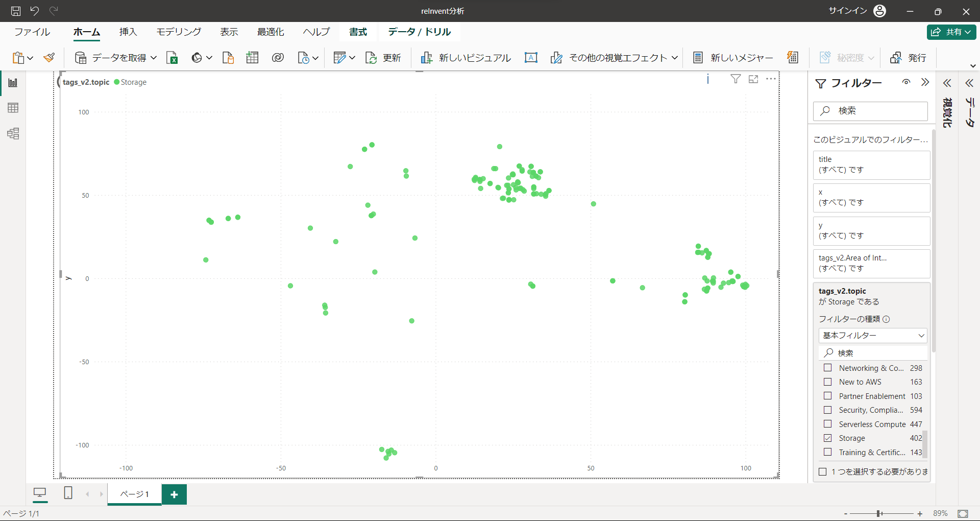Click the format painter brush icon
The width and height of the screenshot is (980, 521).
click(49, 58)
